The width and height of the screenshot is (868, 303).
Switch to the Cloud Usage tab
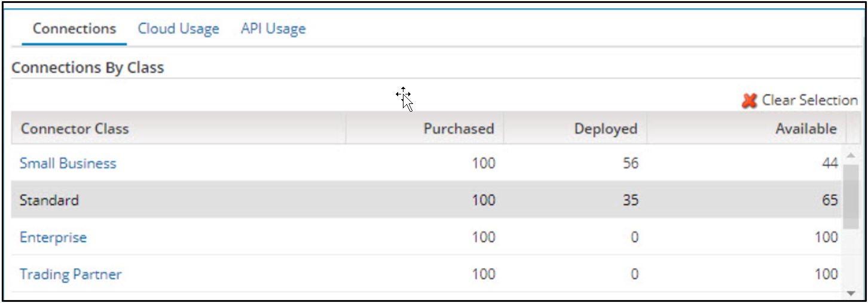tap(178, 29)
